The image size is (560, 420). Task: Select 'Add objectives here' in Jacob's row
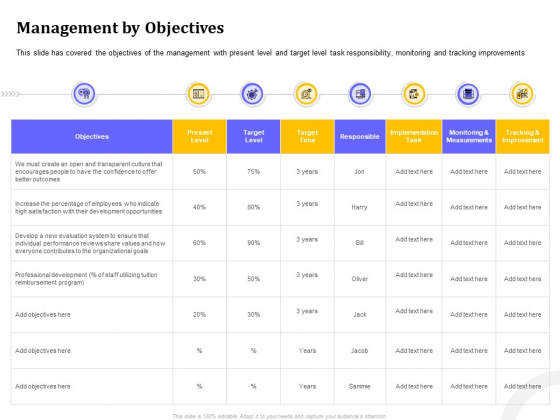coord(43,351)
